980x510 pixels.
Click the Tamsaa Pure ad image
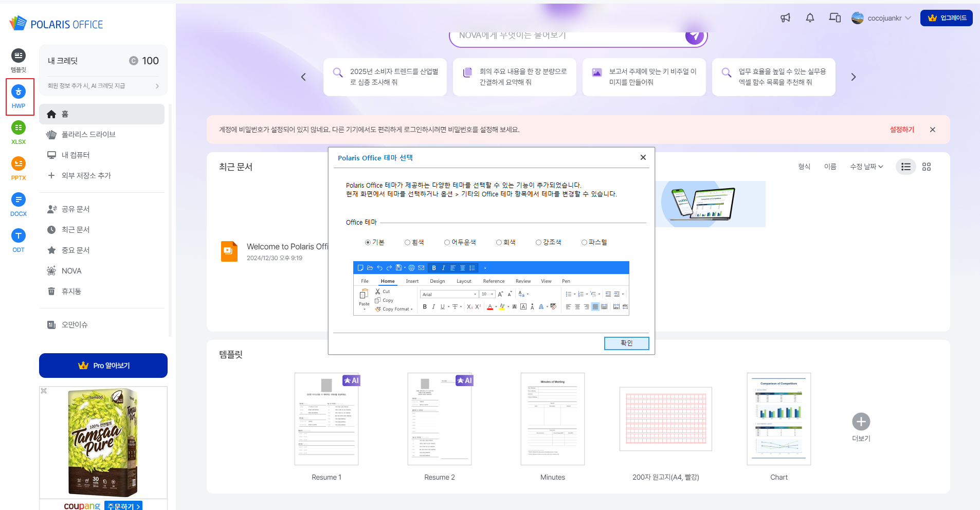point(103,442)
